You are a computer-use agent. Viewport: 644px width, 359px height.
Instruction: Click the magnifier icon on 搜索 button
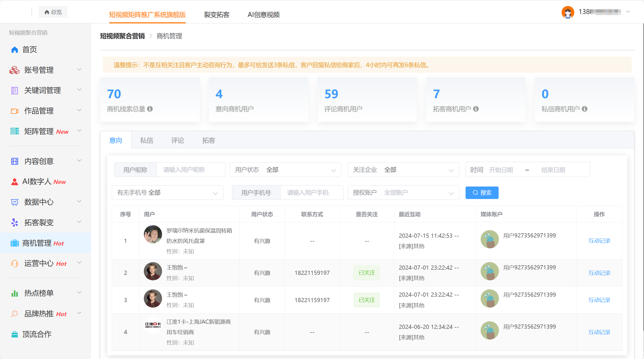pyautogui.click(x=475, y=192)
